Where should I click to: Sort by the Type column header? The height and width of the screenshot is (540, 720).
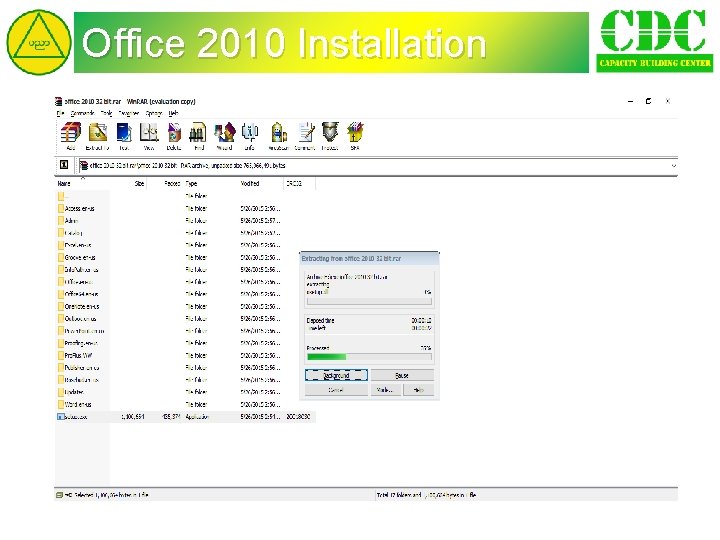[191, 184]
